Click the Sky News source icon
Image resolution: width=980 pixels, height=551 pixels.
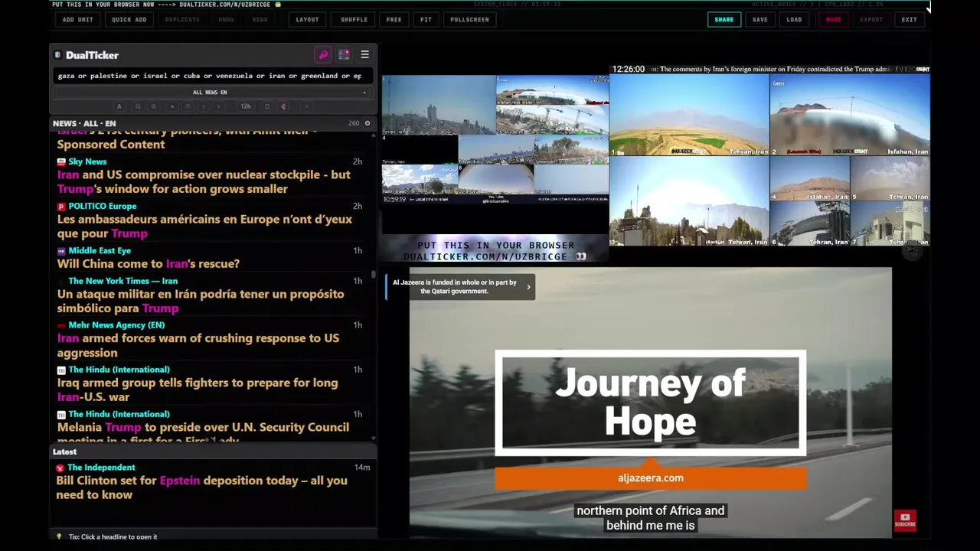[61, 161]
